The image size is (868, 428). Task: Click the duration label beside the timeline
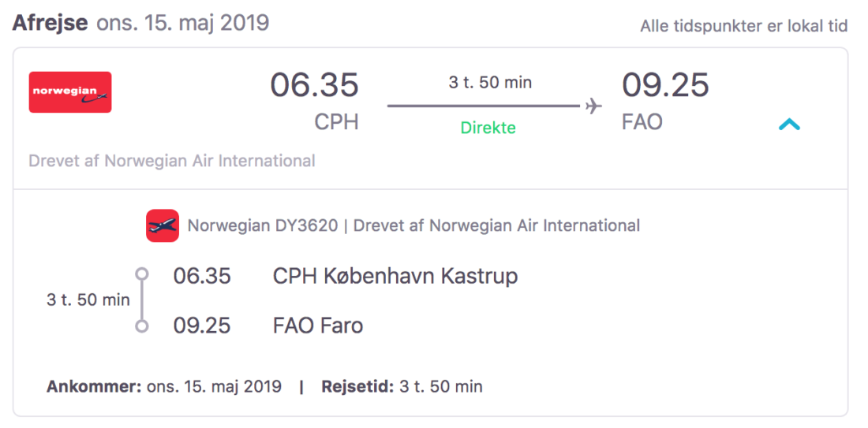88,300
